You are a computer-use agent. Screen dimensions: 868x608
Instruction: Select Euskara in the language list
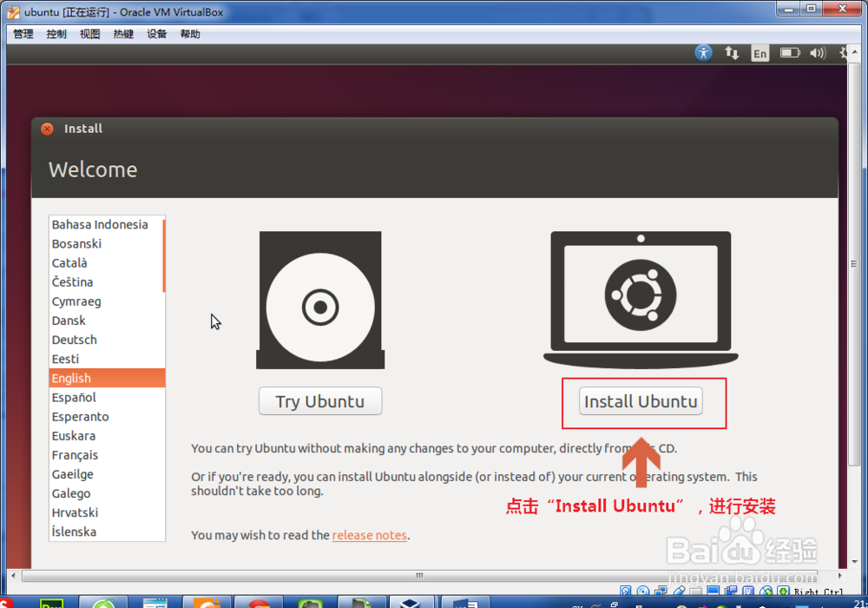[106, 436]
